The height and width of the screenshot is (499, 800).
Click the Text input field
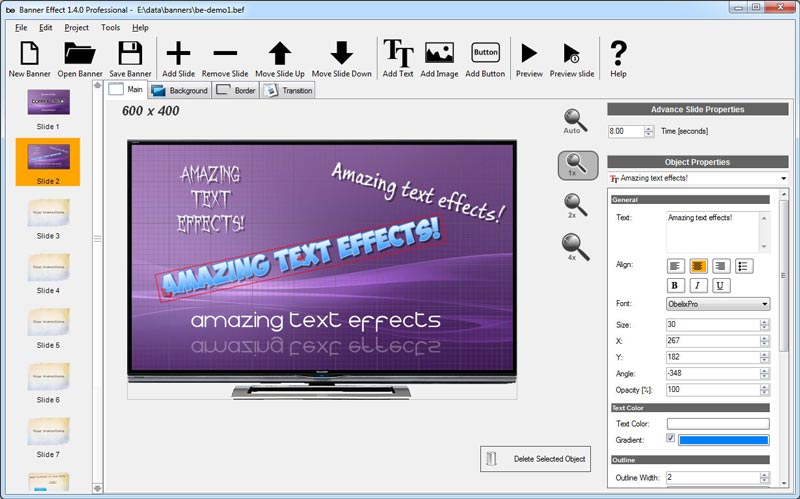pyautogui.click(x=713, y=231)
